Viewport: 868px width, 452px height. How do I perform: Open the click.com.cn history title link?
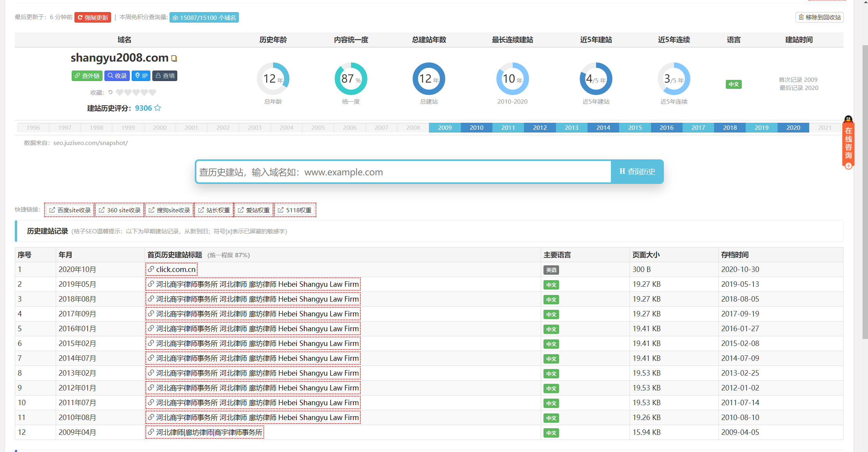tap(175, 269)
